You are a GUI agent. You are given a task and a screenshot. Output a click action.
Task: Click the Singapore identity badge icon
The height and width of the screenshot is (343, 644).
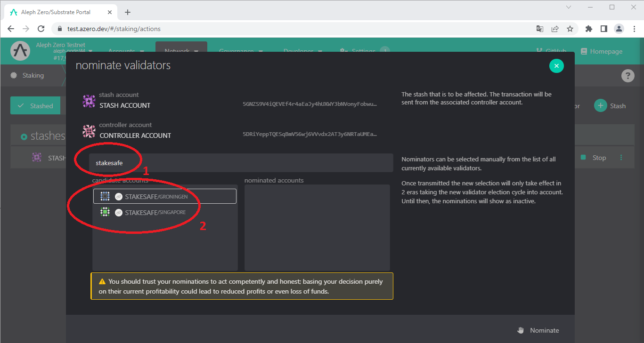(119, 212)
